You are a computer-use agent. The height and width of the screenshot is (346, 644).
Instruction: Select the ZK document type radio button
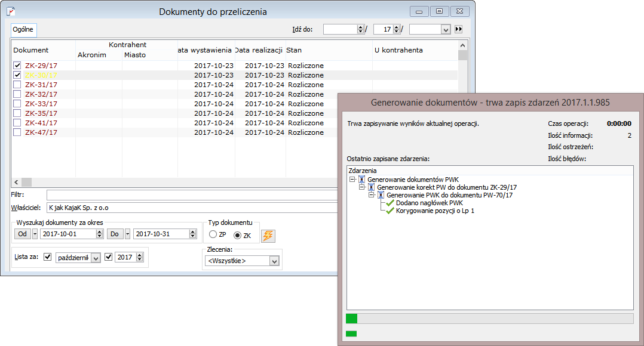point(237,235)
